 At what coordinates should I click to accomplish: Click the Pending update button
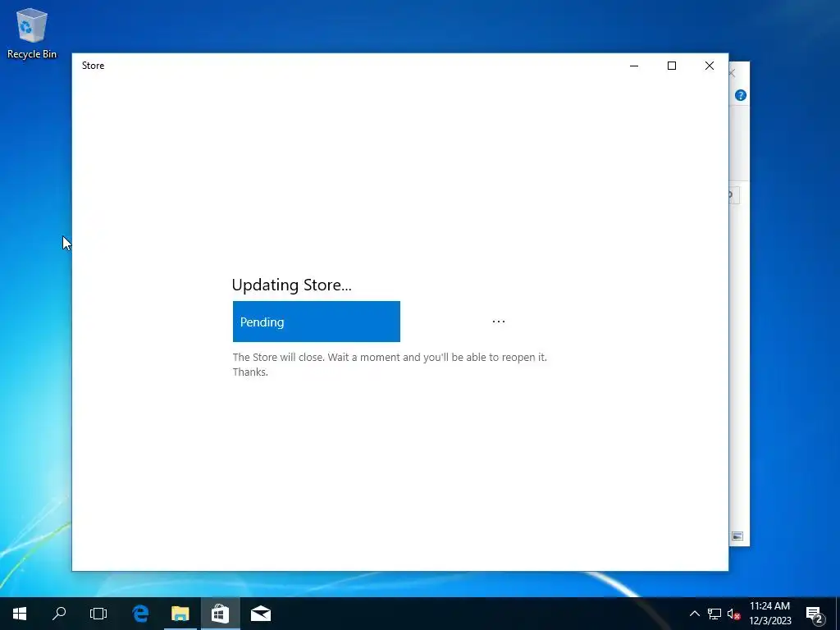316,322
